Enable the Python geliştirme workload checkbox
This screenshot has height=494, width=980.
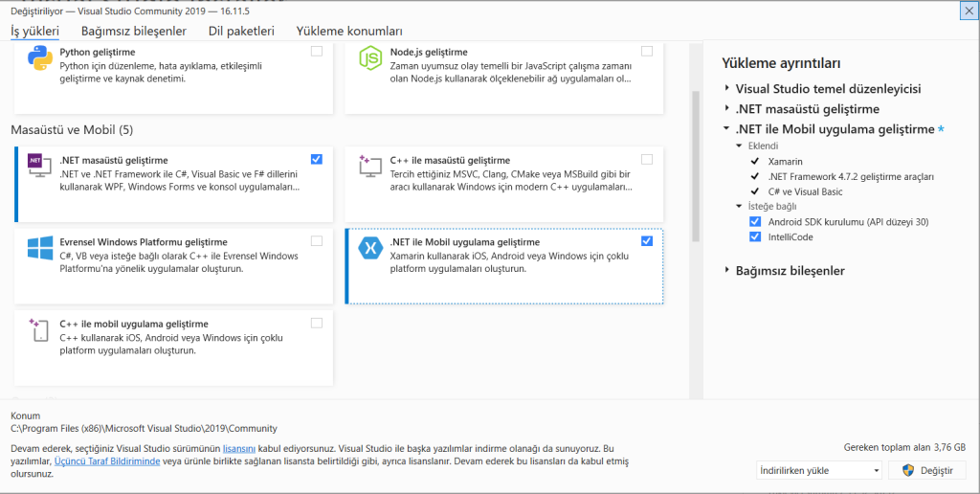[x=317, y=51]
